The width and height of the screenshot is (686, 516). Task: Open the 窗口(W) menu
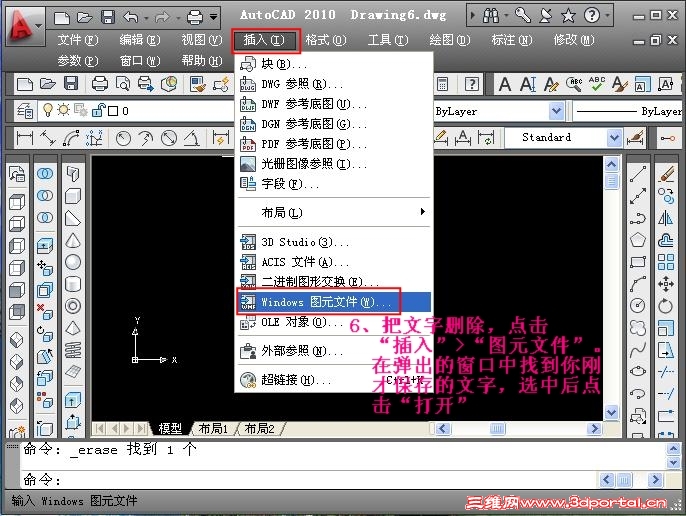pos(140,60)
